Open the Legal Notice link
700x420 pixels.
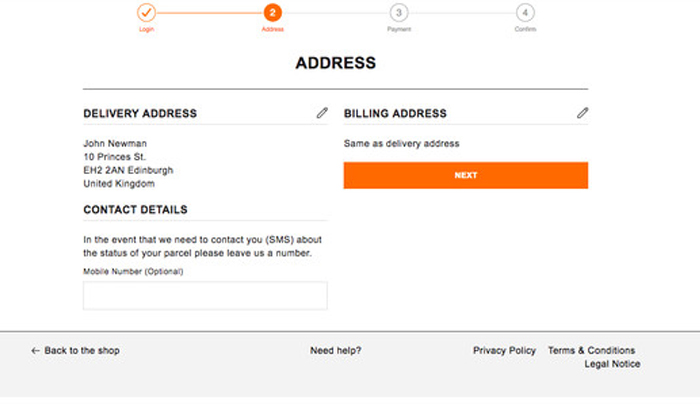pyautogui.click(x=612, y=364)
